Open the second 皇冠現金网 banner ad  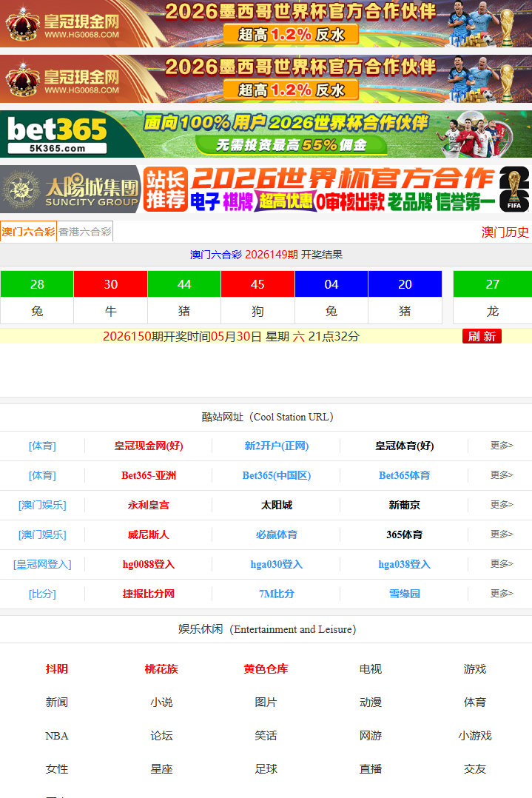tap(266, 79)
